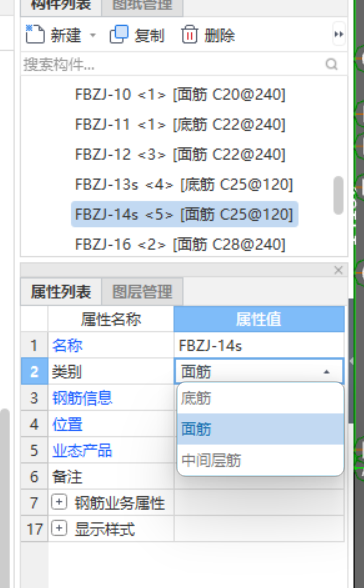
Task: Click the 删除 delete button
Action: [x=208, y=35]
